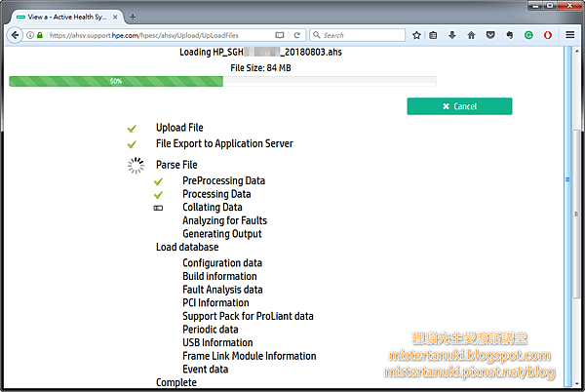The height and width of the screenshot is (392, 585).
Task: Click the Collating Data text
Action: 213,208
